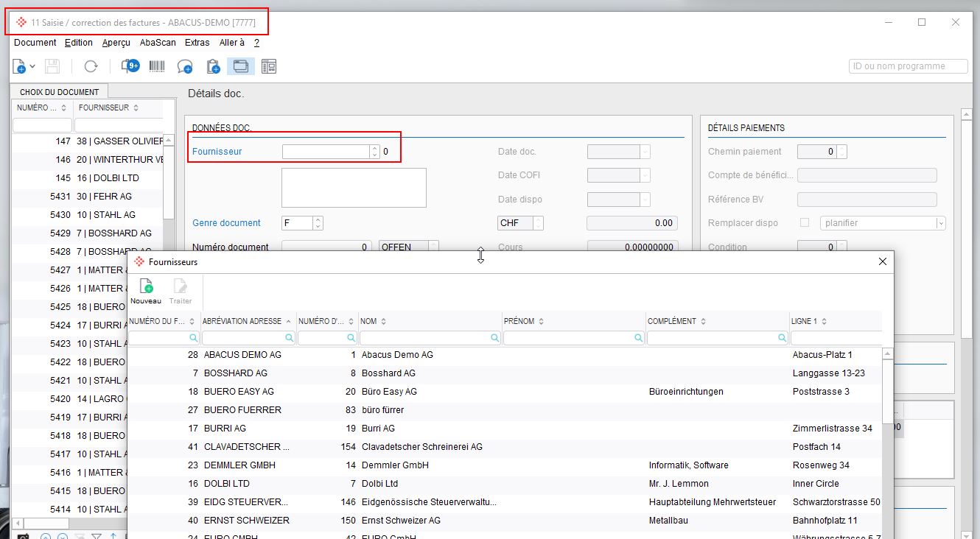This screenshot has width=980, height=539.
Task: Sort by the NOM column header
Action: tap(374, 321)
